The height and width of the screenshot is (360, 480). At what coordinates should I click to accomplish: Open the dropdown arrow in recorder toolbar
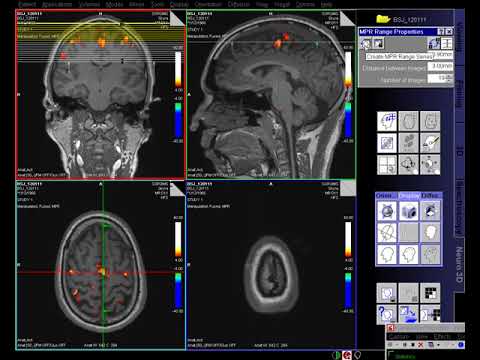[439, 345]
